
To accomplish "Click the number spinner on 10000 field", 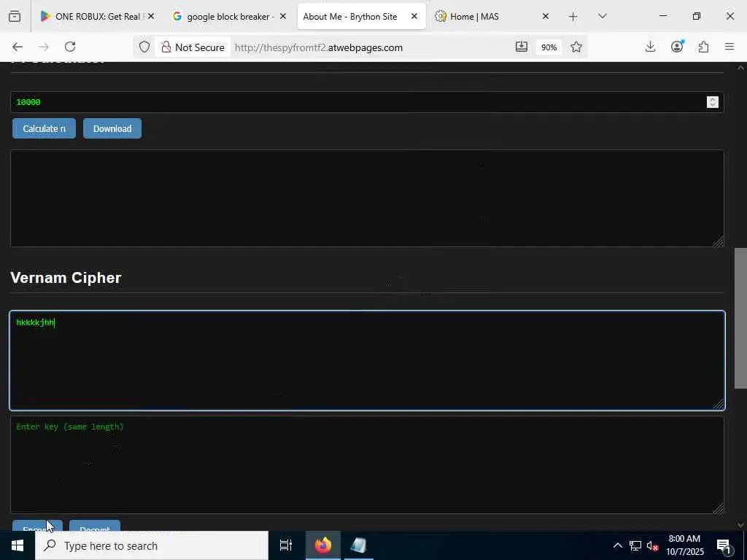I will tap(713, 102).
